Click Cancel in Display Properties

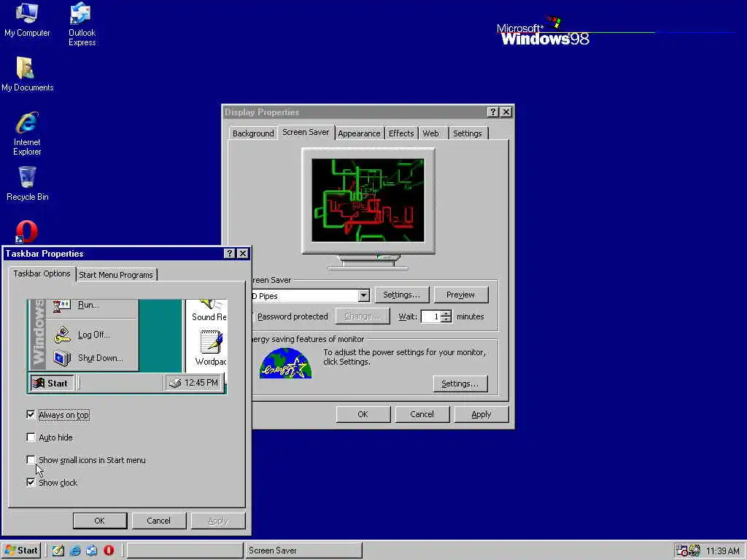click(x=422, y=414)
